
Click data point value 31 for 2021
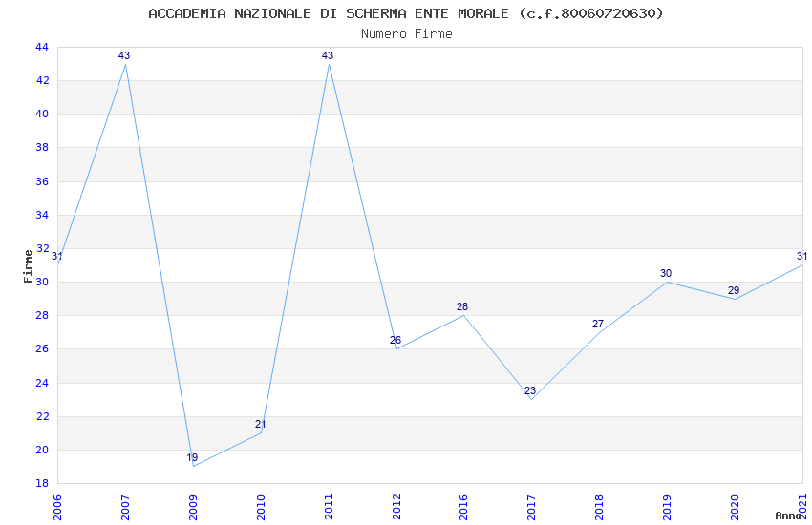click(801, 256)
